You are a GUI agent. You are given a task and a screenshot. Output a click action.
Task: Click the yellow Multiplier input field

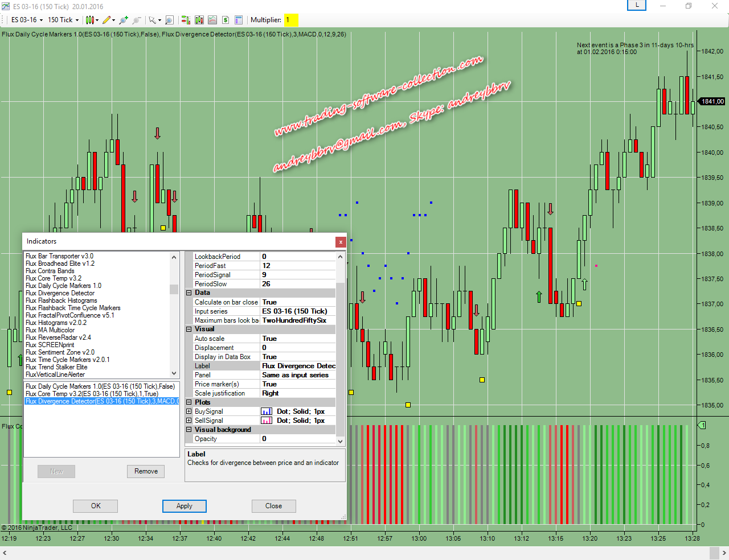pos(291,20)
